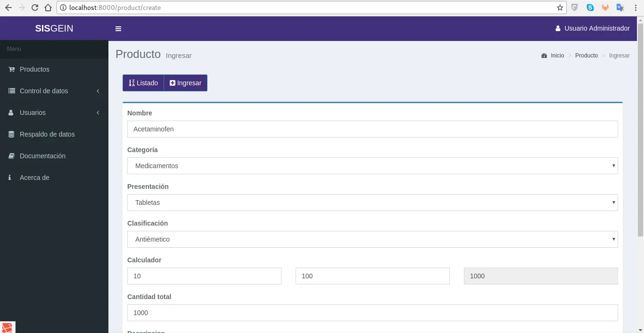Expand Usuarios submenu chevron
This screenshot has width=644, height=333.
pyautogui.click(x=98, y=113)
